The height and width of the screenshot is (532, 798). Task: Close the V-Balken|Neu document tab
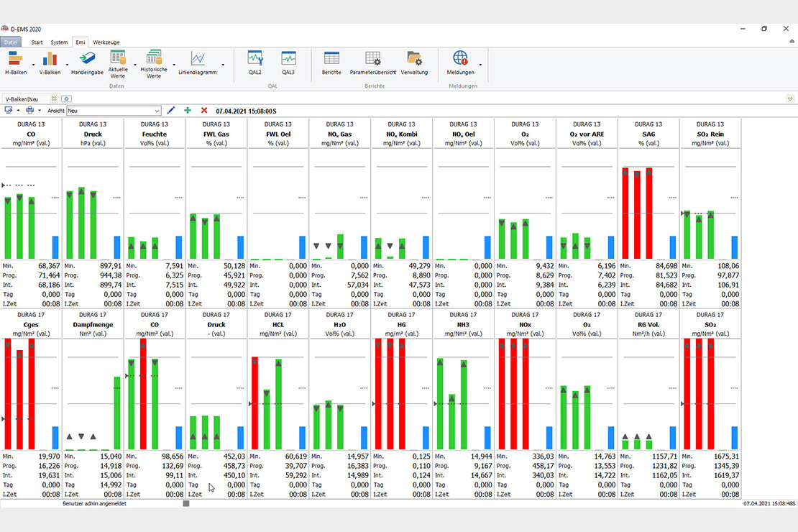pos(54,98)
